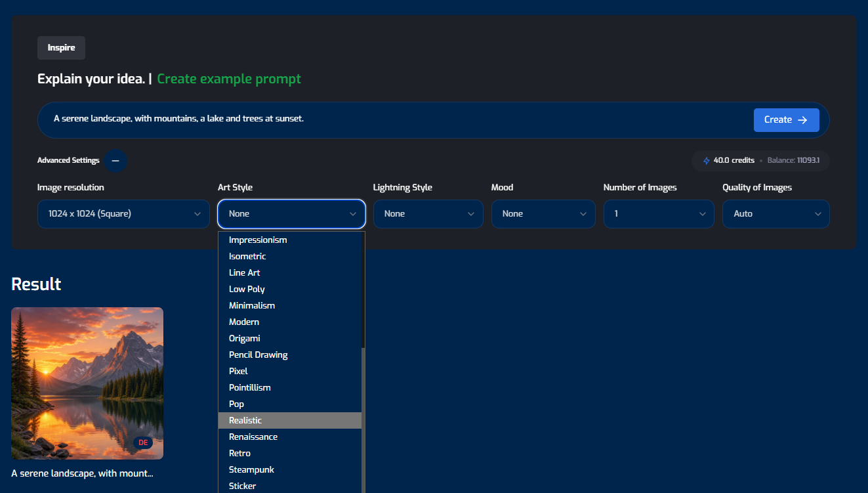Open the Lightning Style dropdown
The image size is (868, 493).
428,214
